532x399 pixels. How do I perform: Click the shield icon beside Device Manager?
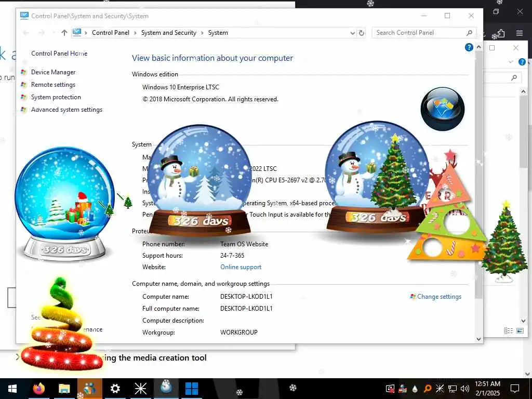(23, 72)
